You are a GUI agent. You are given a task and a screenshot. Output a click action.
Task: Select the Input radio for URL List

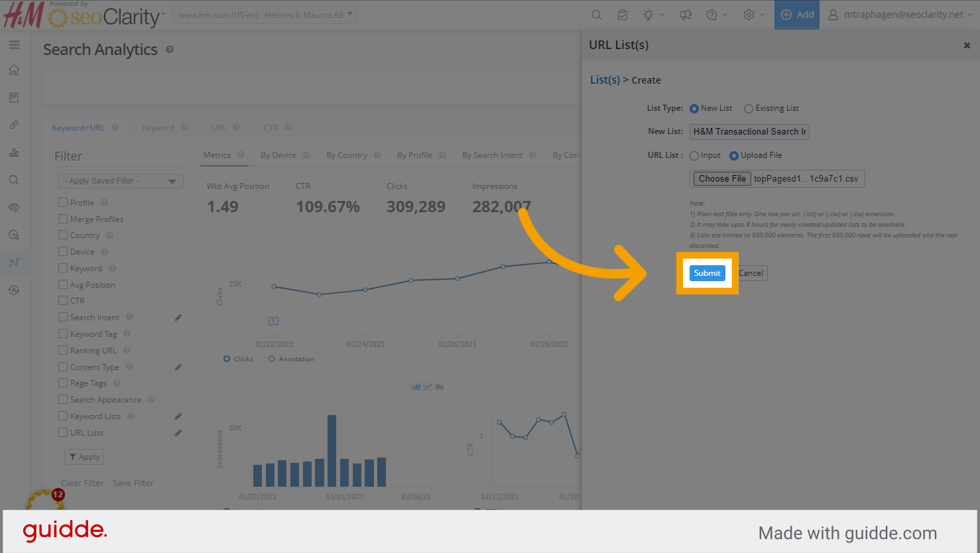[694, 156]
